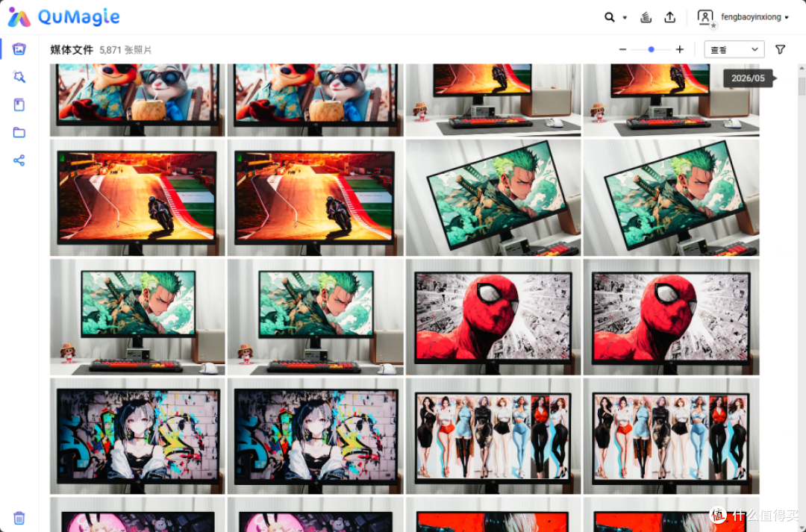Open first fox and rabbit sunglasses photo

137,100
